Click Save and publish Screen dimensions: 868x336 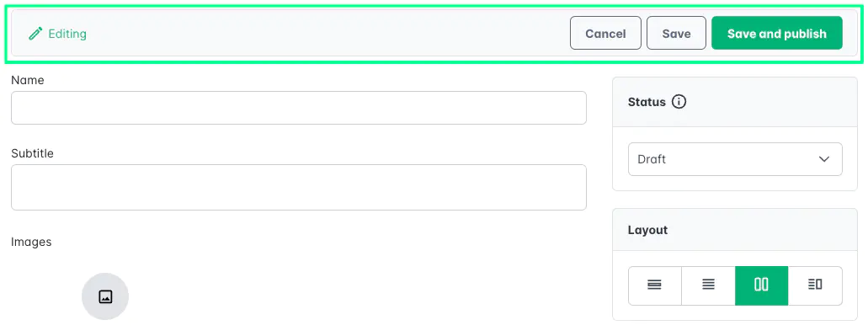pos(777,33)
